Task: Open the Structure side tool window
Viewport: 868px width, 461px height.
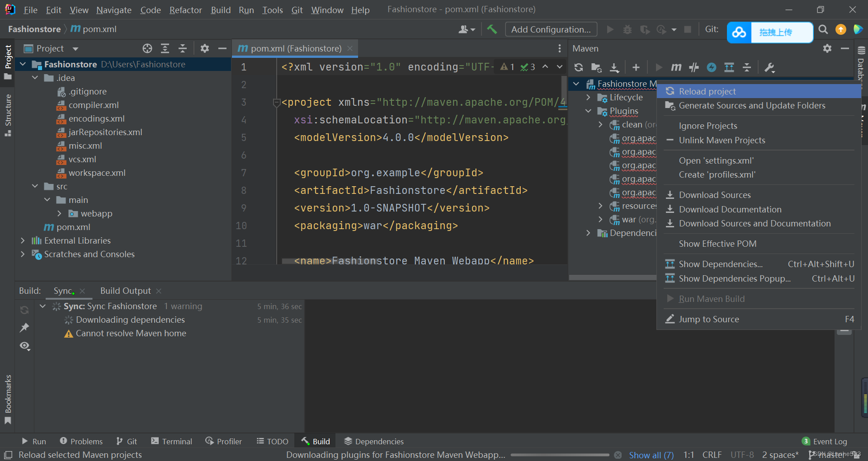Action: pyautogui.click(x=8, y=115)
